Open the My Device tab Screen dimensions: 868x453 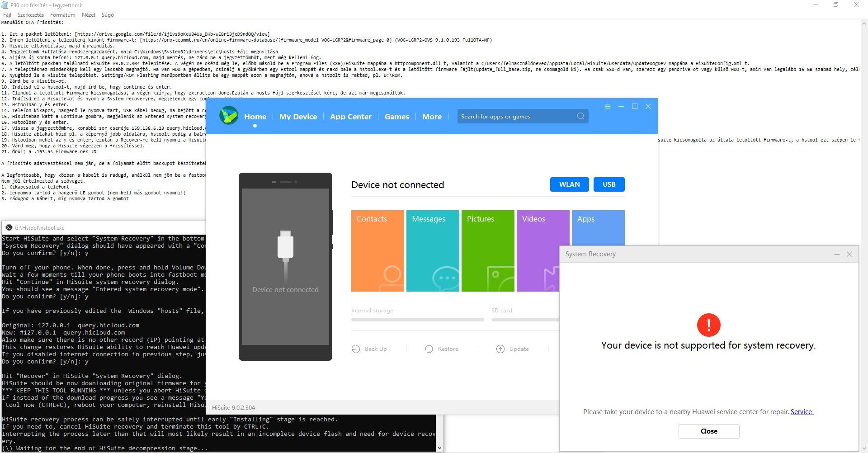coord(298,117)
